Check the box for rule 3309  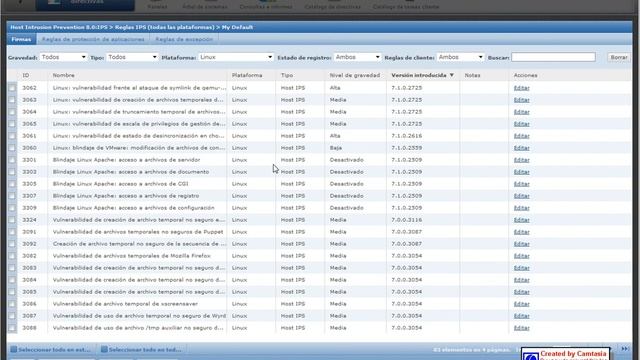[12, 208]
